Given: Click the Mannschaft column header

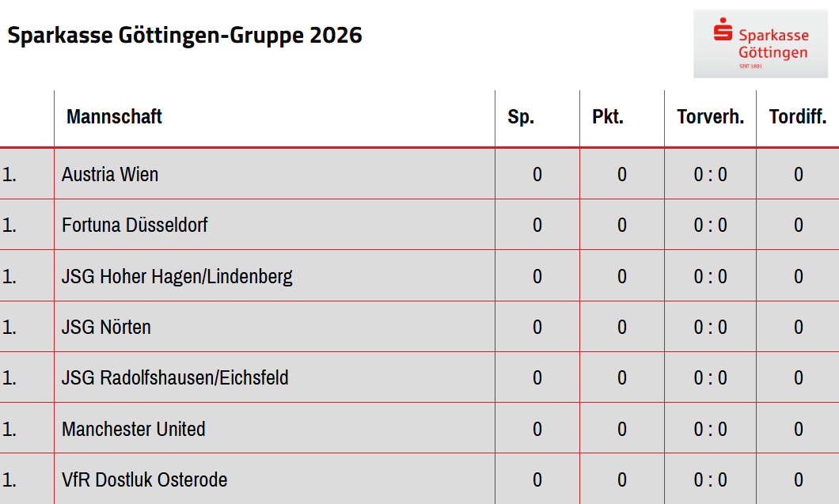Looking at the screenshot, I should tap(114, 117).
